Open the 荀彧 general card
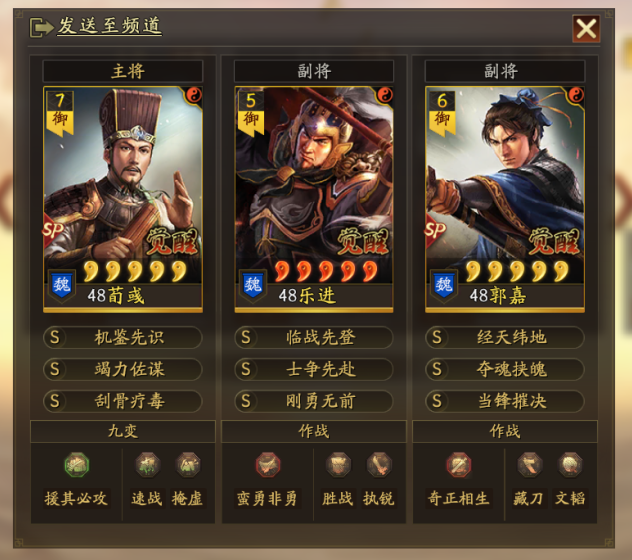This screenshot has height=560, width=632. tap(123, 199)
